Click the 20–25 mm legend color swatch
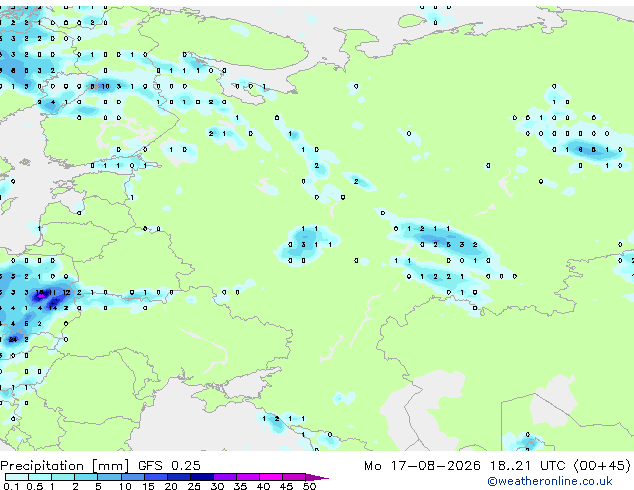The image size is (634, 490). (x=178, y=477)
